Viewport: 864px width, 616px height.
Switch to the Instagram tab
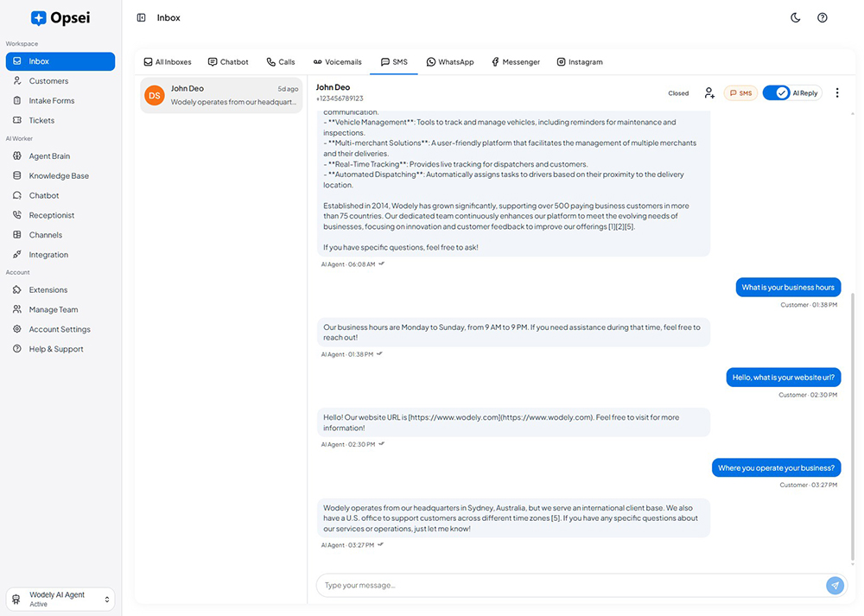coord(580,62)
